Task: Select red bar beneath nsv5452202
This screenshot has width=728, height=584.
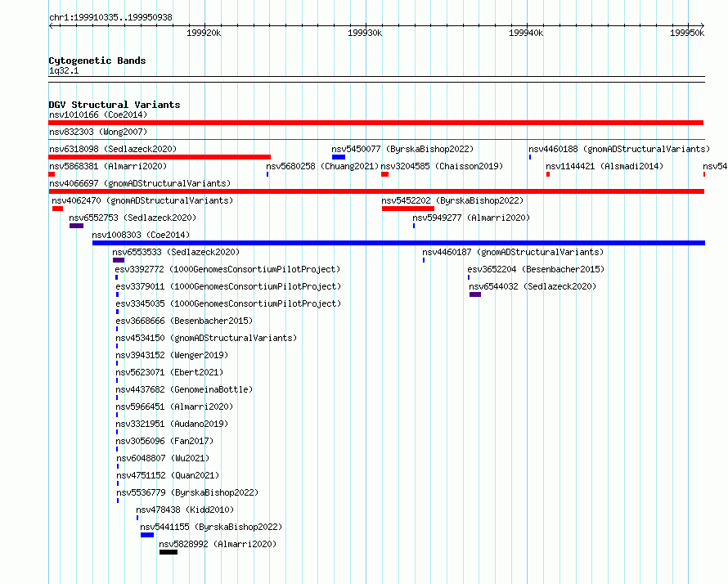Action: point(408,209)
